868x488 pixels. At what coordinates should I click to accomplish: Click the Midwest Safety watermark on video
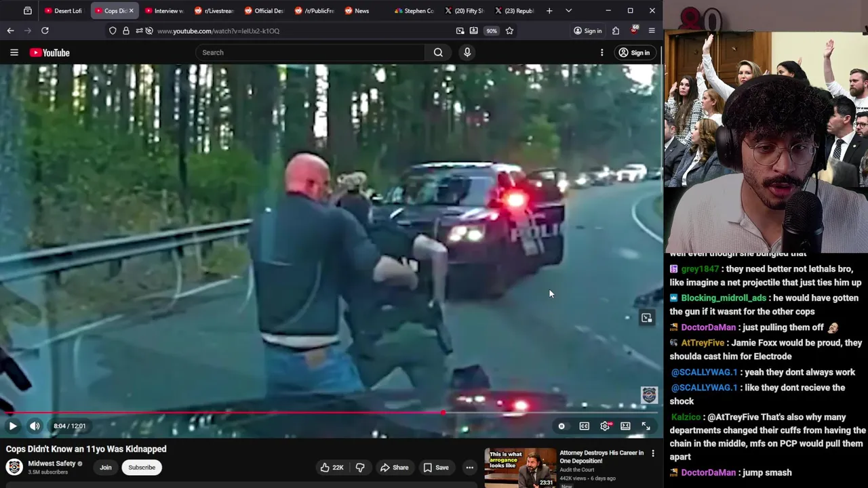tap(649, 395)
